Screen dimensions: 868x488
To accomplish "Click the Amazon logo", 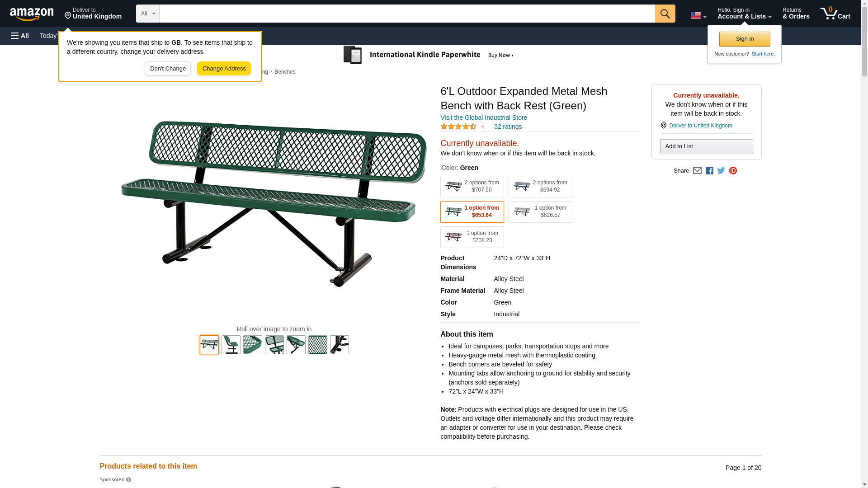I will 32,14.
